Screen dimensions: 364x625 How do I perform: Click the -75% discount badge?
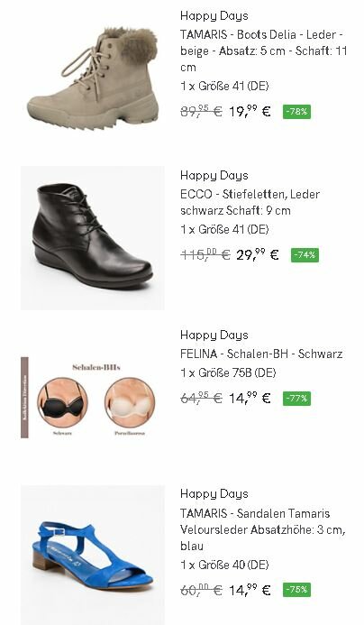click(296, 590)
